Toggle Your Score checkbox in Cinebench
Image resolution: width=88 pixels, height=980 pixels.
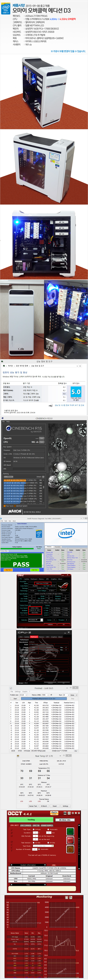(5, 506)
